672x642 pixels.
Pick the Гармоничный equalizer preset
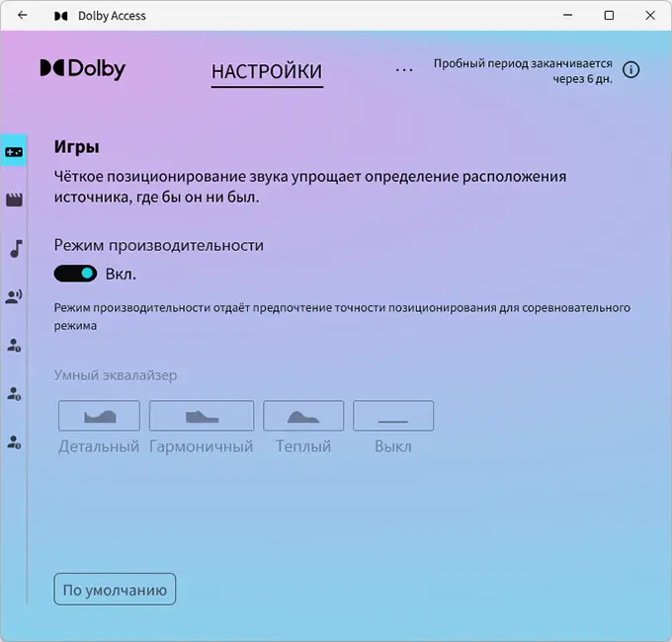coord(202,416)
